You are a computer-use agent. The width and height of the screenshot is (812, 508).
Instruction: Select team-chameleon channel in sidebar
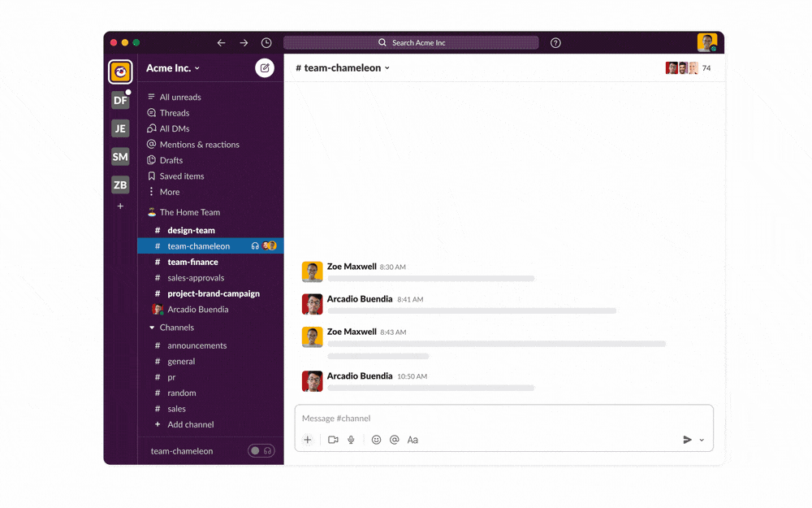pos(210,246)
